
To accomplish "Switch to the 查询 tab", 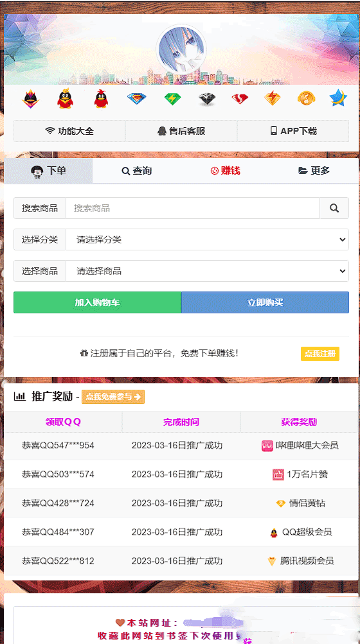I will click(137, 171).
